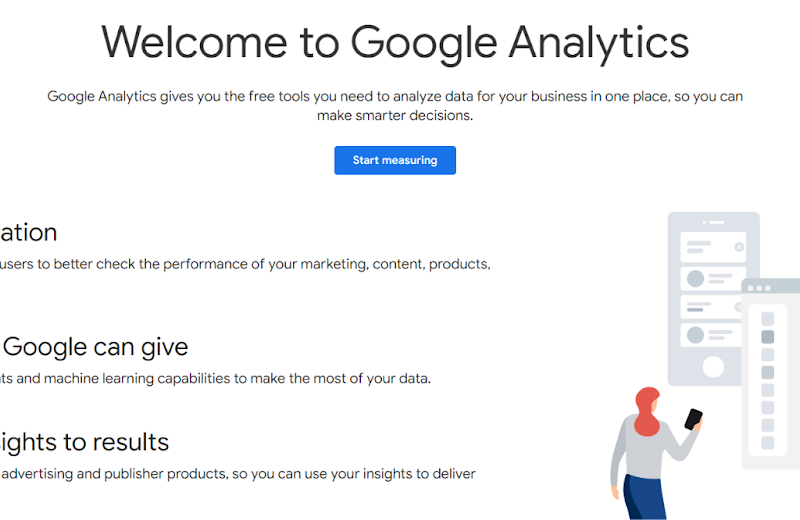This screenshot has height=520, width=800.
Task: Click the top card in the phone illustration
Action: tap(713, 246)
